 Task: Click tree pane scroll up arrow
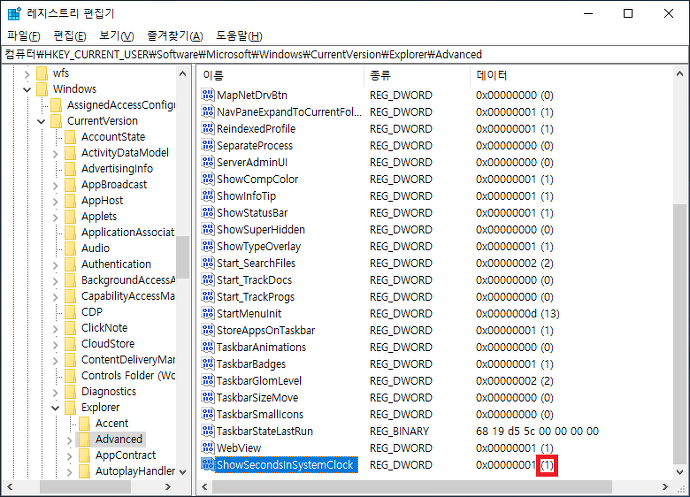click(183, 74)
